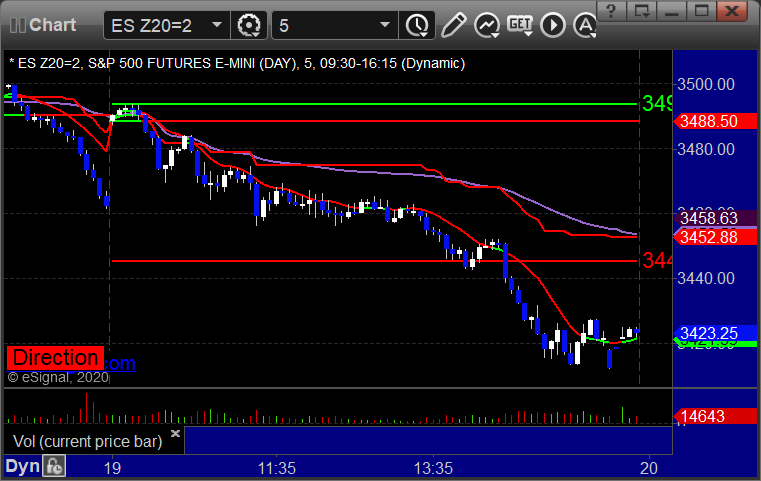Click the Dyn scale mode label
Image resolution: width=761 pixels, height=481 pixels.
point(22,466)
